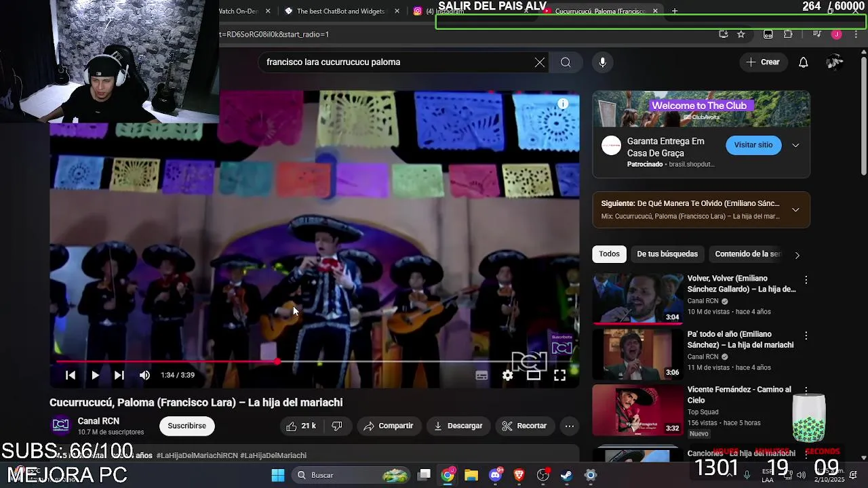
Task: Open File Explorer from the taskbar
Action: pos(471,475)
